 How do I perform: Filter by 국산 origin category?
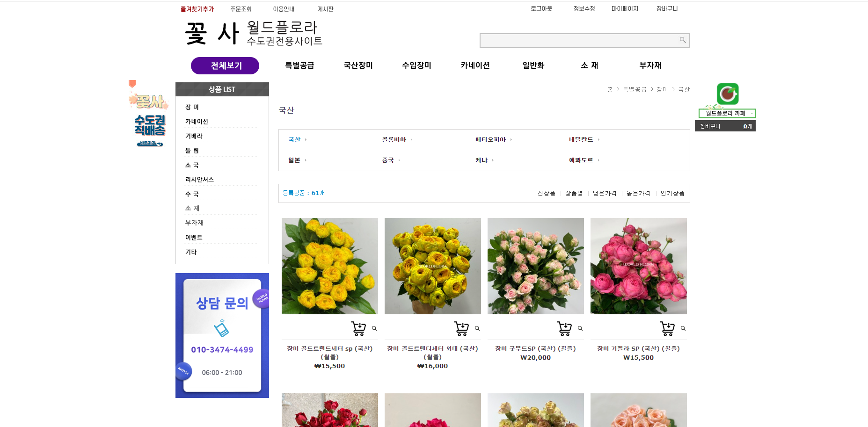click(294, 139)
